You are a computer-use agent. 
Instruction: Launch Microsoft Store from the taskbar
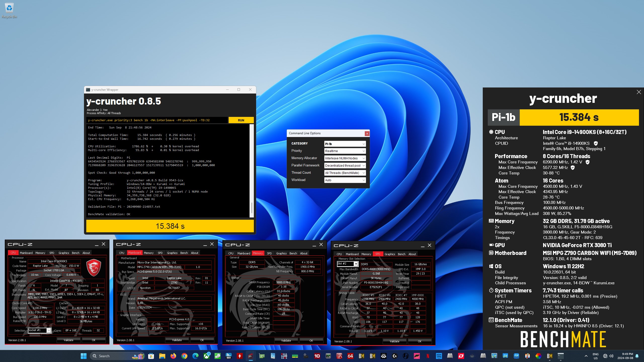151,356
